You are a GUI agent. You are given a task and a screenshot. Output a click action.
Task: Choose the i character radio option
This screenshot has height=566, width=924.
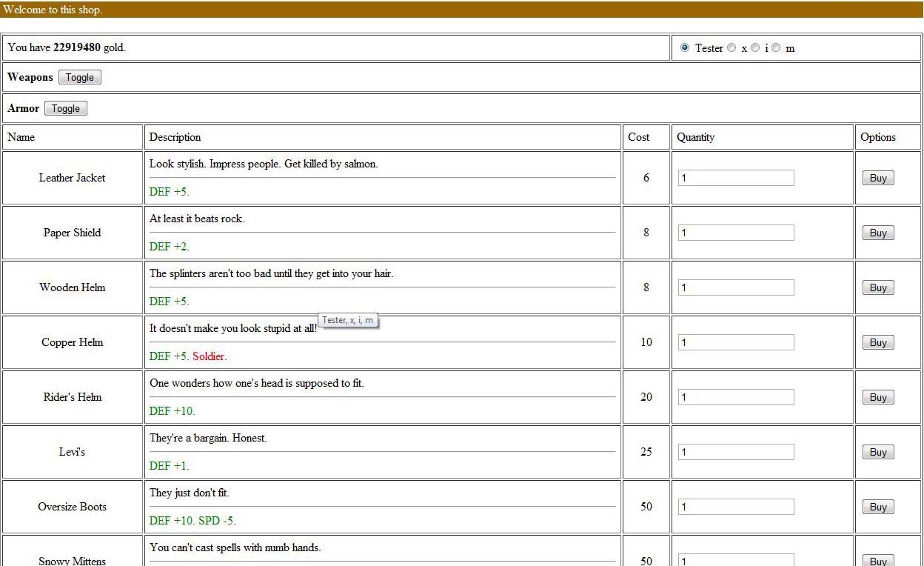(754, 48)
